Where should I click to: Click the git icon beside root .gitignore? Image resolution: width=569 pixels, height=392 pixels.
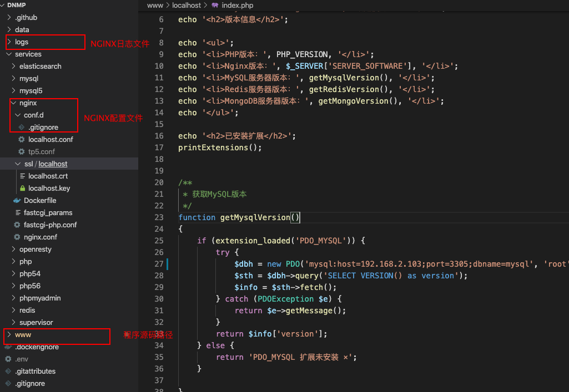point(8,383)
